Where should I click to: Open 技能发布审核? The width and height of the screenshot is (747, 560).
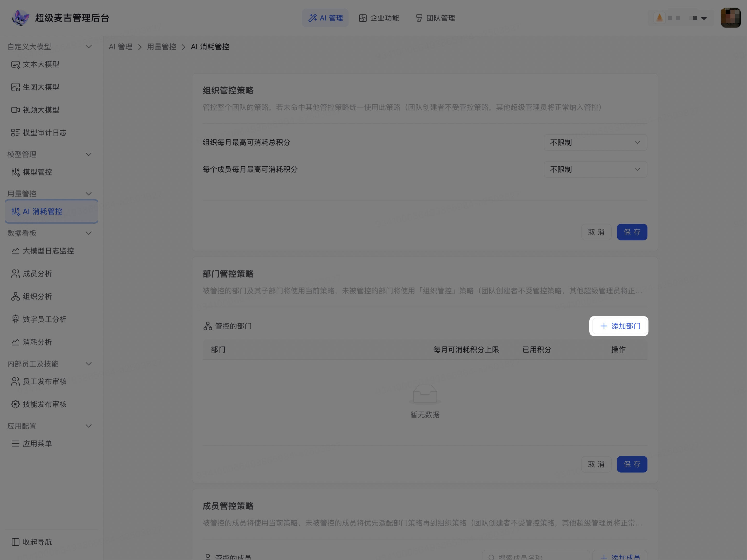[51, 405]
